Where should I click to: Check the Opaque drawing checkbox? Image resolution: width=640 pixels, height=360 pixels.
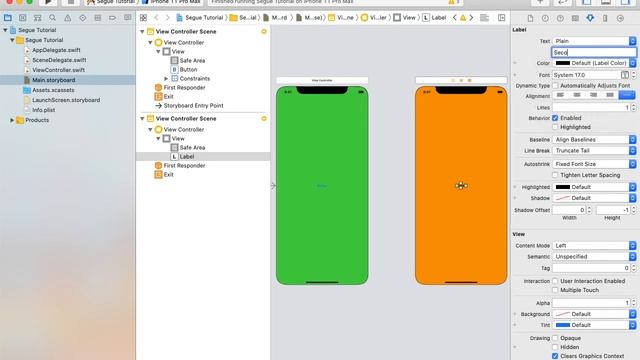[555, 338]
